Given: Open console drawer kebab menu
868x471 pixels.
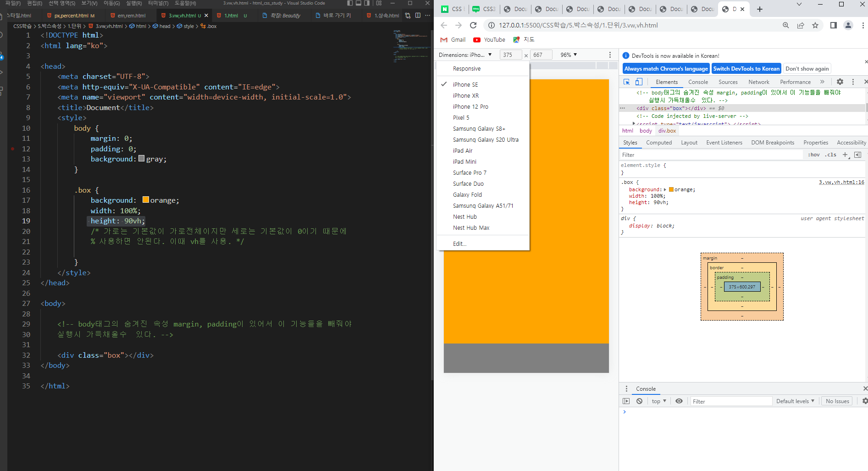Looking at the screenshot, I should pos(626,388).
